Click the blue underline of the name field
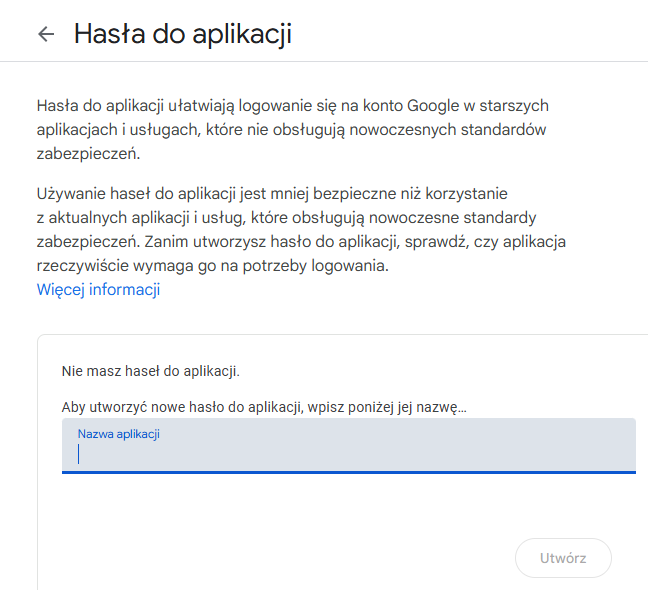The height and width of the screenshot is (590, 648). click(x=348, y=471)
